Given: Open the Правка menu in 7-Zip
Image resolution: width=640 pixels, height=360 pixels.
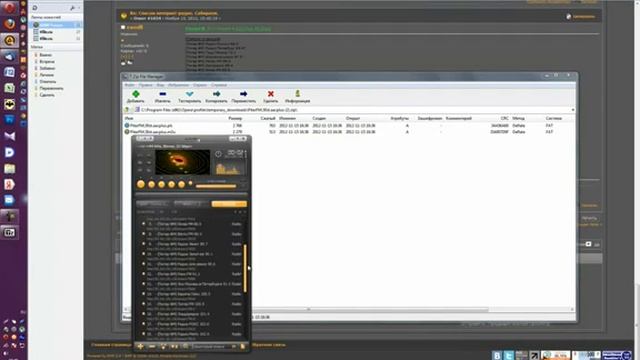Looking at the screenshot, I should (145, 85).
